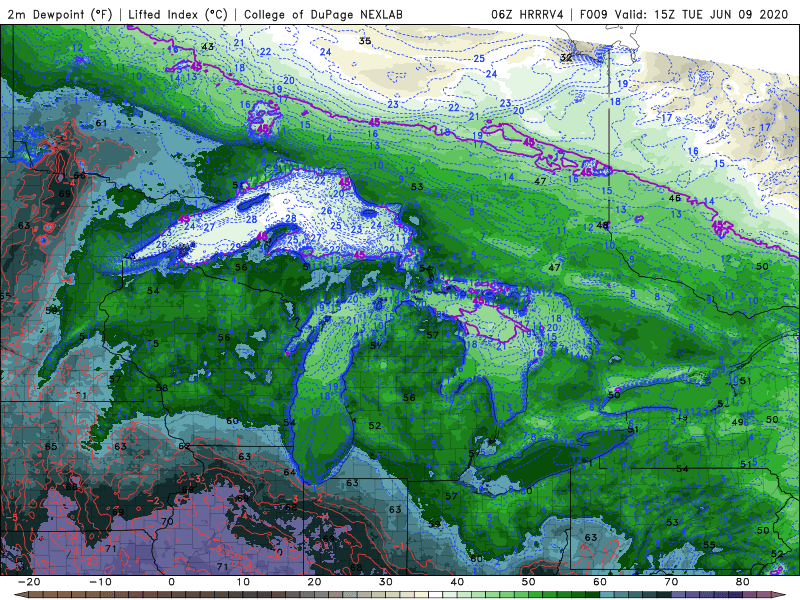
Task: Click the black '70' dewpoint value on the map
Action: tap(167, 522)
